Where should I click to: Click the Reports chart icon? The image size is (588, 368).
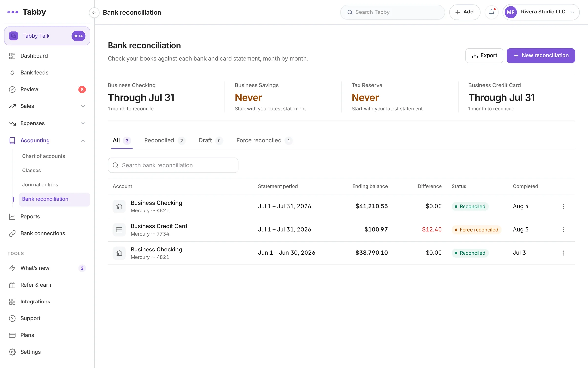[x=12, y=217]
